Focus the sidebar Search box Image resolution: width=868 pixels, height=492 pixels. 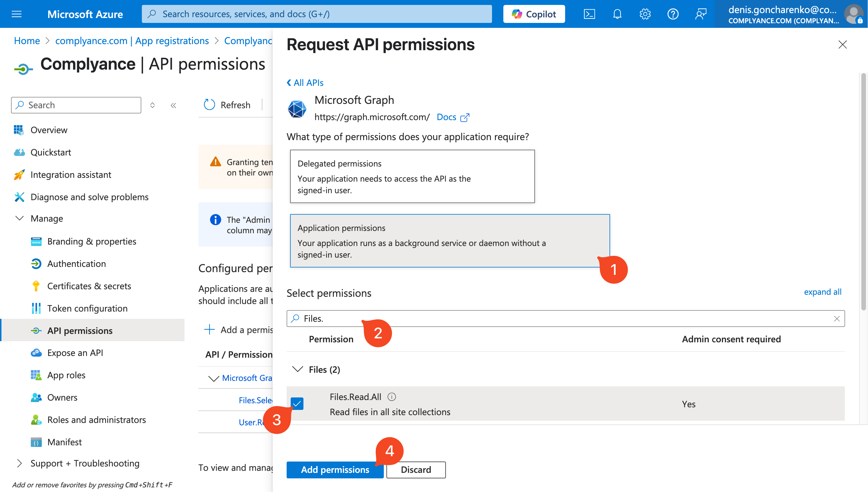point(76,105)
